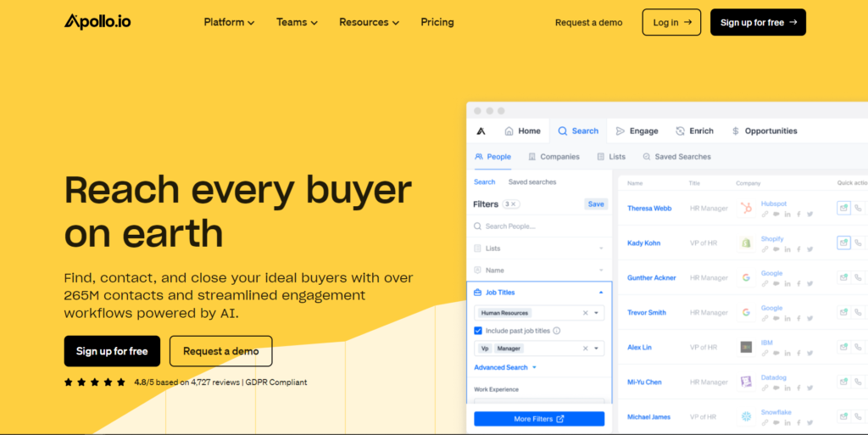The height and width of the screenshot is (435, 868).
Task: Clear the Vp Manager field with X
Action: pos(585,349)
